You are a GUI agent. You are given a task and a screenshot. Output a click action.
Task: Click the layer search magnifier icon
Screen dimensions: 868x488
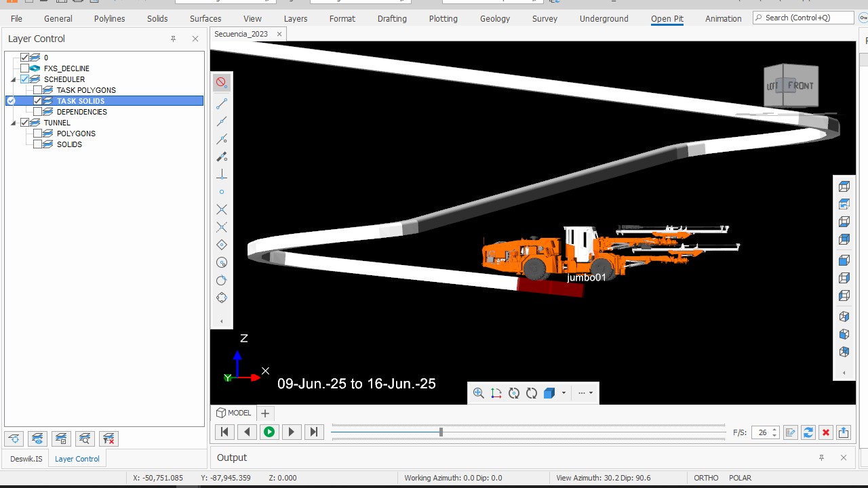click(85, 439)
